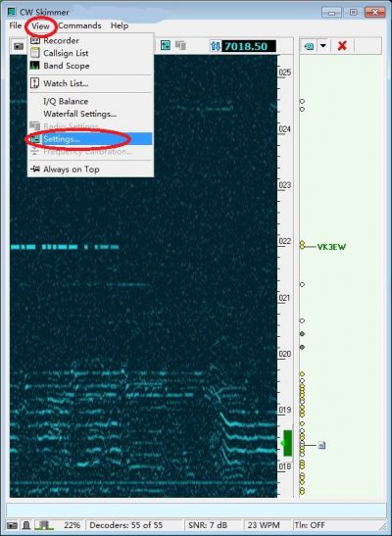Click the Band Scope menu icon
Screen dimensions: 392x536
pos(35,66)
